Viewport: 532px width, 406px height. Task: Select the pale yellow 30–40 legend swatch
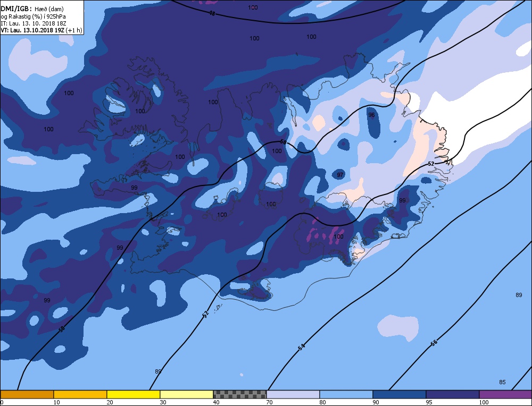pyautogui.click(x=187, y=394)
